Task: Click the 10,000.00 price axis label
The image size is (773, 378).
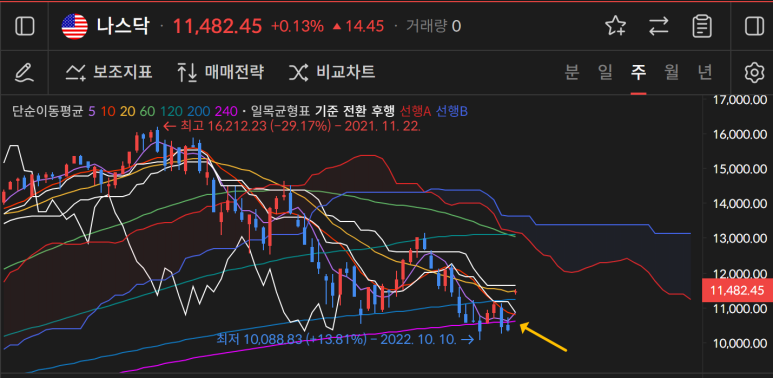Action: click(x=740, y=344)
